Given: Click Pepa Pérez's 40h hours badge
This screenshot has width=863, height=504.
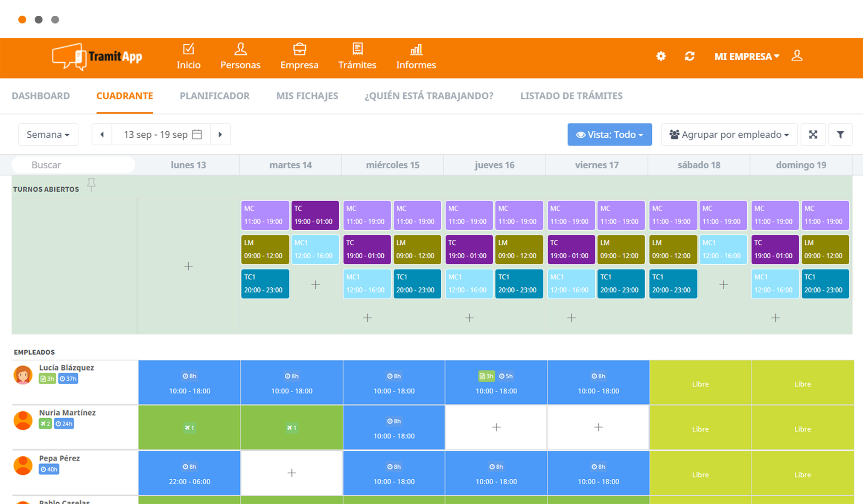Looking at the screenshot, I should 49,469.
